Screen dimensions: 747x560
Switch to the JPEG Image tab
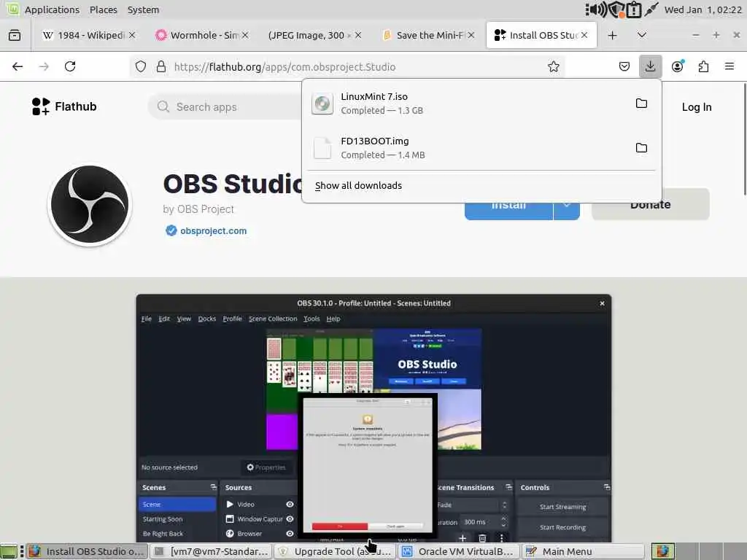click(x=315, y=35)
